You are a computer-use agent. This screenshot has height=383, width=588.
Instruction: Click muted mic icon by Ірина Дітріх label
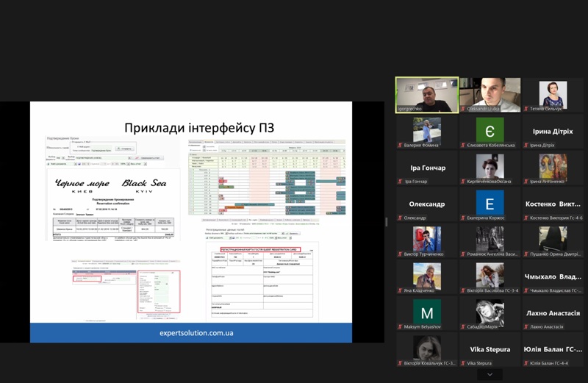tap(526, 145)
